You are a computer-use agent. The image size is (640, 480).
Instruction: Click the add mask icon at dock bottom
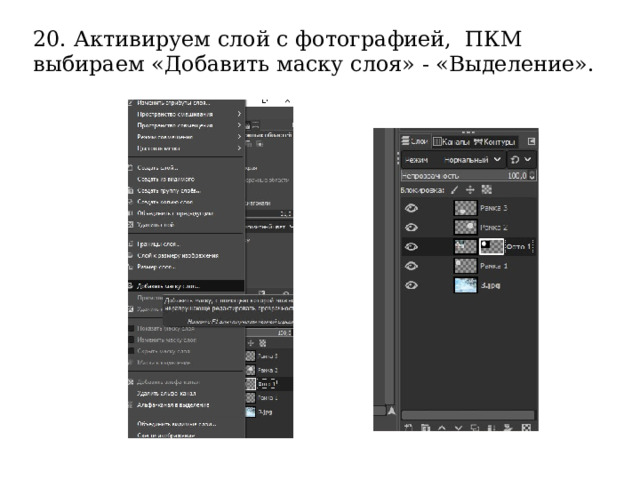coord(508,427)
